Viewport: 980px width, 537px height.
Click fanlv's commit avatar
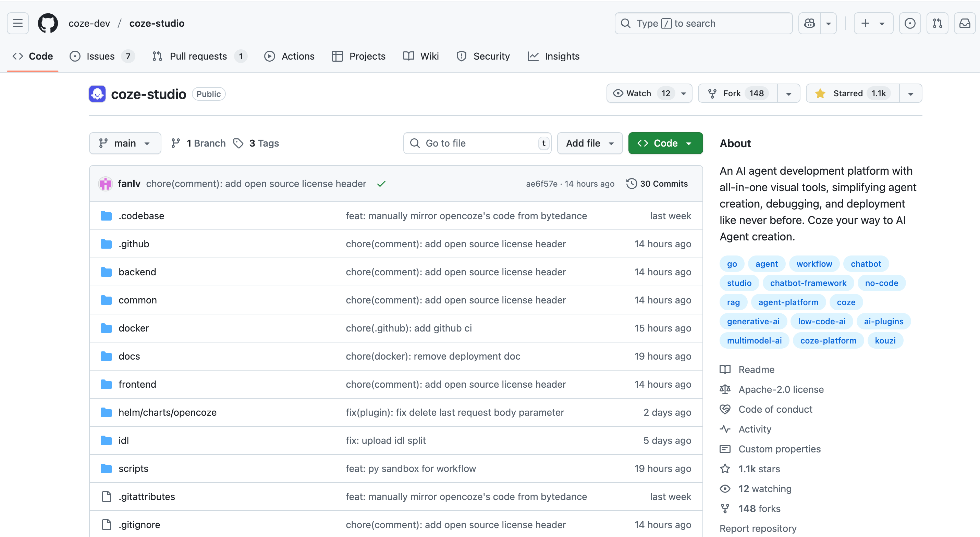pyautogui.click(x=106, y=184)
